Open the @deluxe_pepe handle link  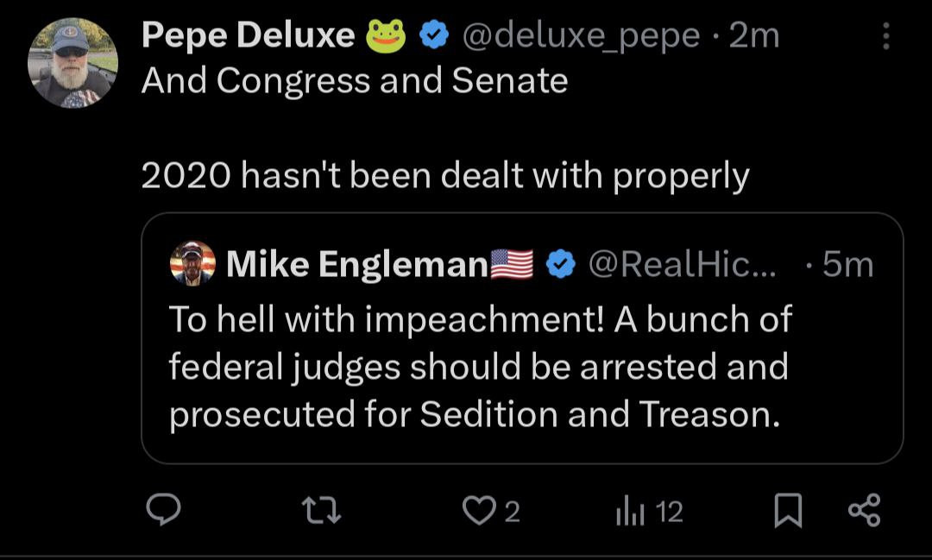click(x=582, y=35)
